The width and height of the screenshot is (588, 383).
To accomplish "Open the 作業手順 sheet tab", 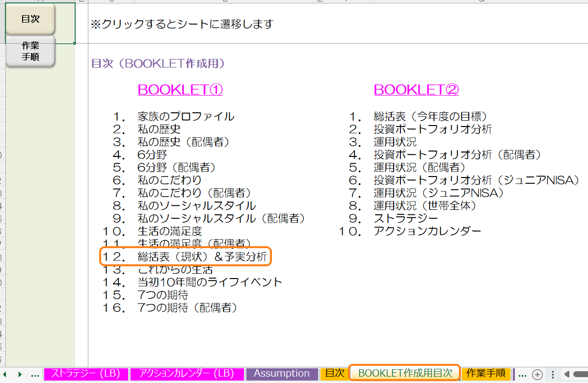I will (486, 374).
